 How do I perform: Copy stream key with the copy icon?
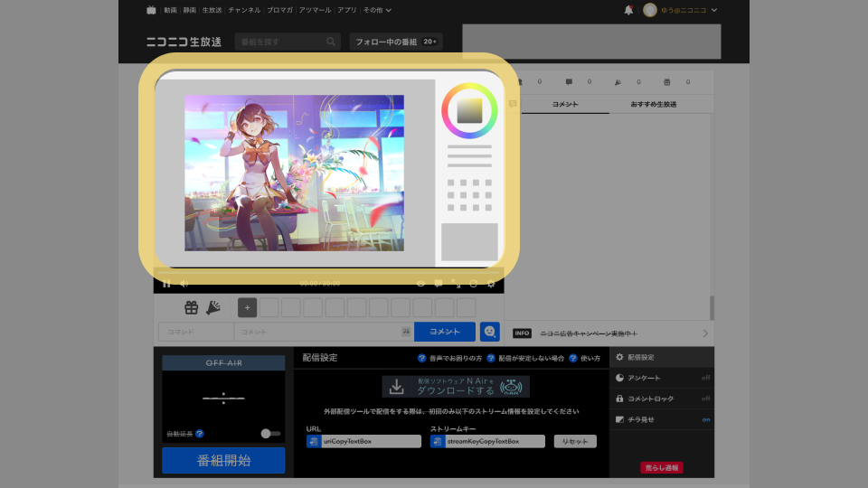438,441
